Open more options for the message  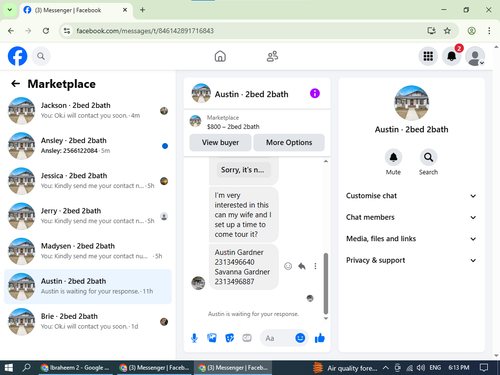[315, 266]
